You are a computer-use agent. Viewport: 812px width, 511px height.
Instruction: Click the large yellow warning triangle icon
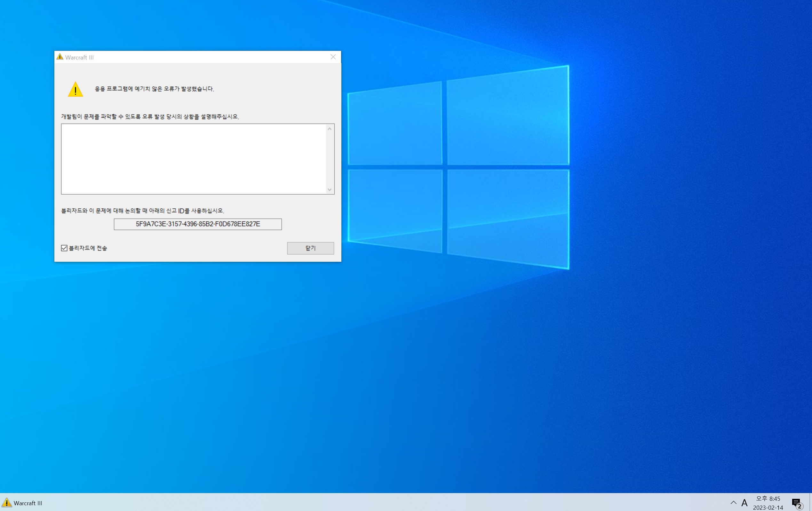pyautogui.click(x=75, y=89)
